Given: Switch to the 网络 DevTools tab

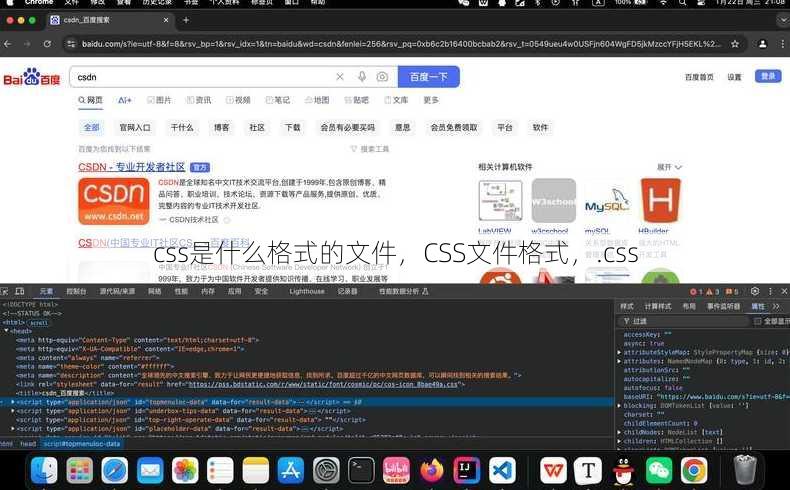Looking at the screenshot, I should (x=155, y=291).
